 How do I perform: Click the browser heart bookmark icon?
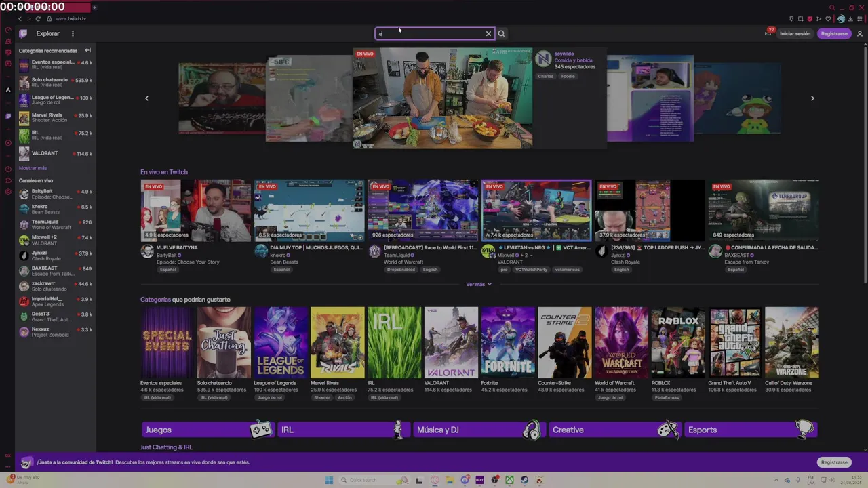pyautogui.click(x=828, y=19)
